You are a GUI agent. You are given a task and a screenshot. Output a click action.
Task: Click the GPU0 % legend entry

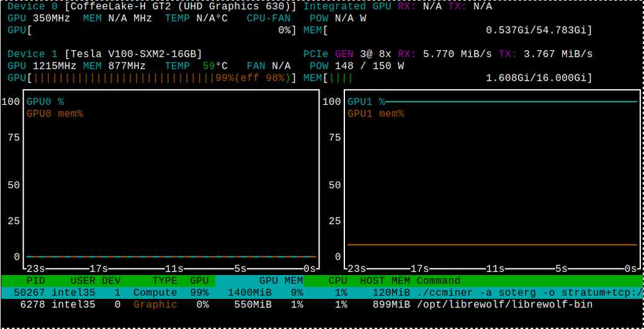45,102
